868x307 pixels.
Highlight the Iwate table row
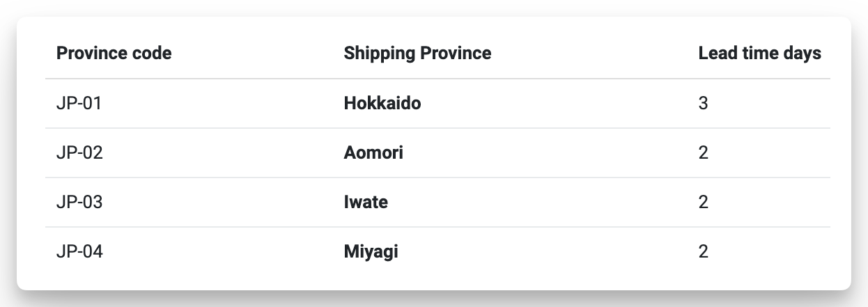543,203
